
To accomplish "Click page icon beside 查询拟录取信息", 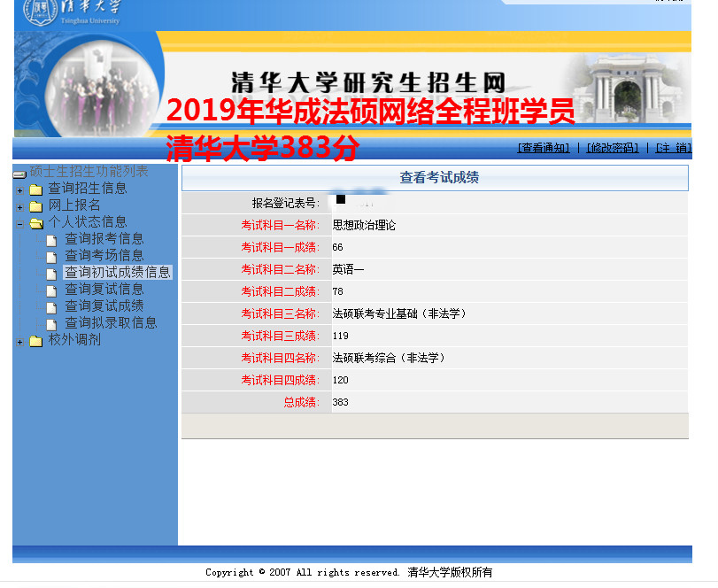I will point(51,324).
